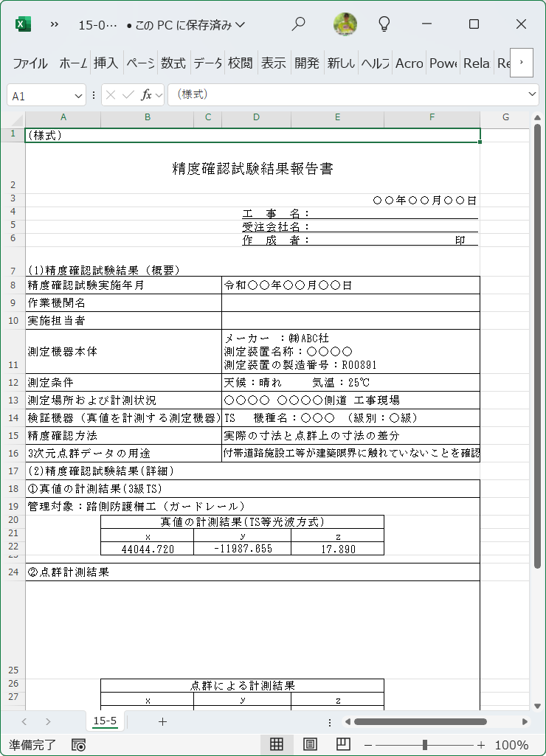Click the horizontal scrollbar left arrow

pyautogui.click(x=348, y=722)
